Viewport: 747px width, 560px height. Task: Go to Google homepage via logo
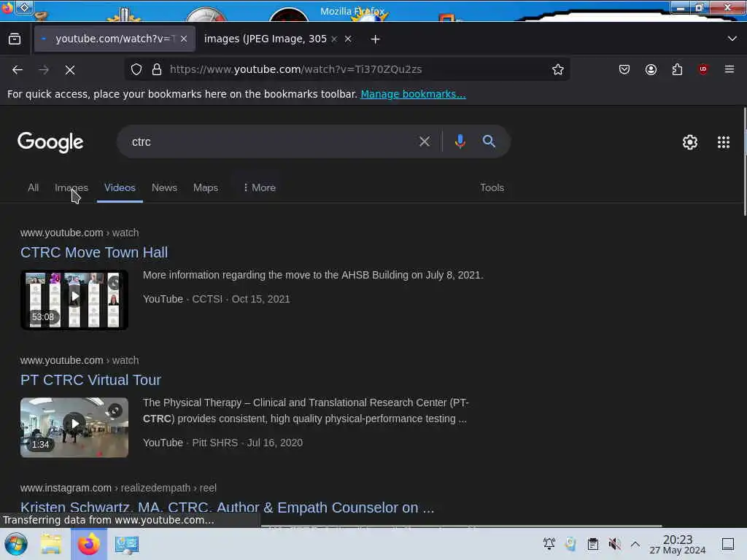50,142
